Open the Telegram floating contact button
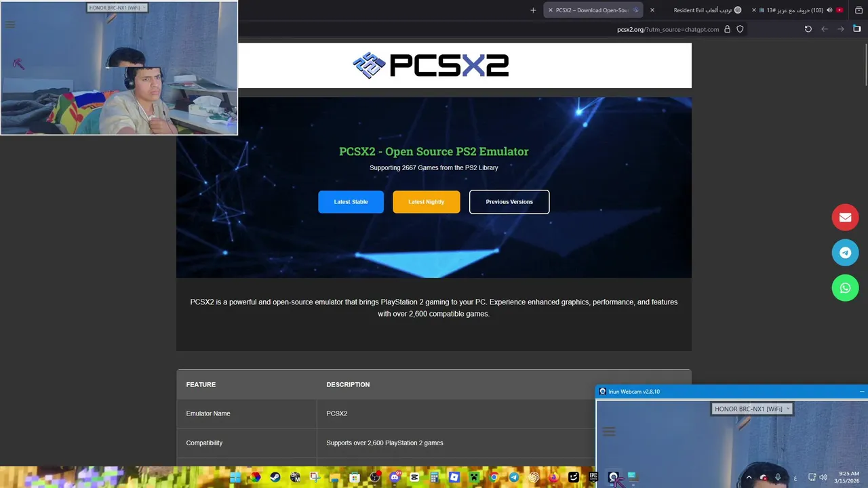Screen dimensions: 868x488 [845, 253]
